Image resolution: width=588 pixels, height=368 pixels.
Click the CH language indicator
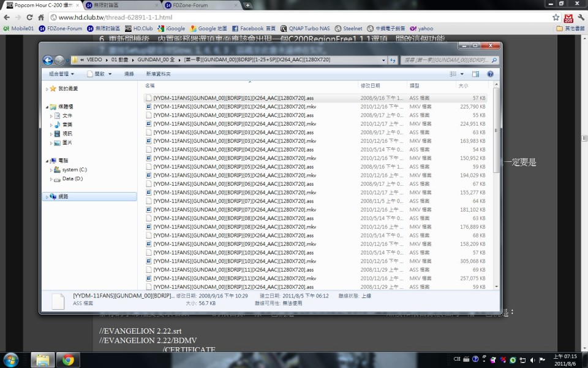pos(457,359)
